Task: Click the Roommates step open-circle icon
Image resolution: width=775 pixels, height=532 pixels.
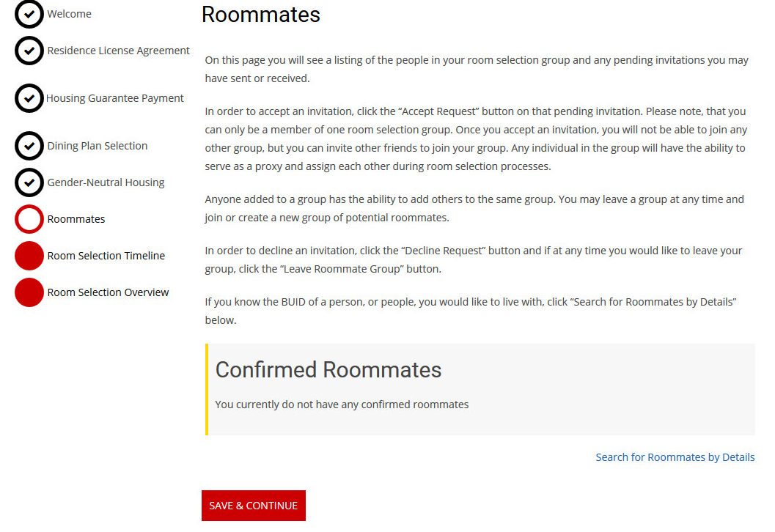Action: pyautogui.click(x=29, y=219)
